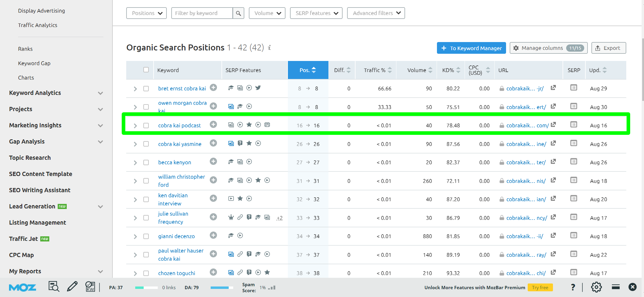
Task: Check the 'bret ernst cobra kai' row checkbox
Action: pyautogui.click(x=146, y=89)
